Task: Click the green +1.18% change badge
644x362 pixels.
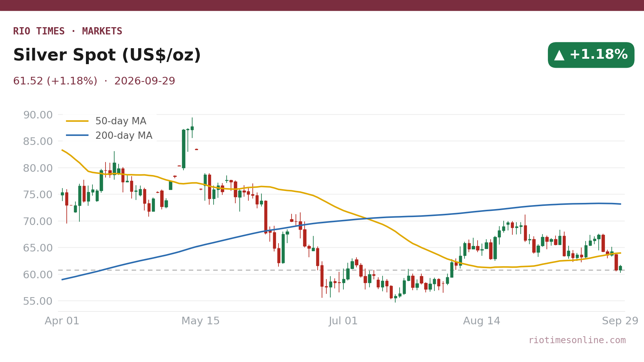Action: tap(591, 55)
